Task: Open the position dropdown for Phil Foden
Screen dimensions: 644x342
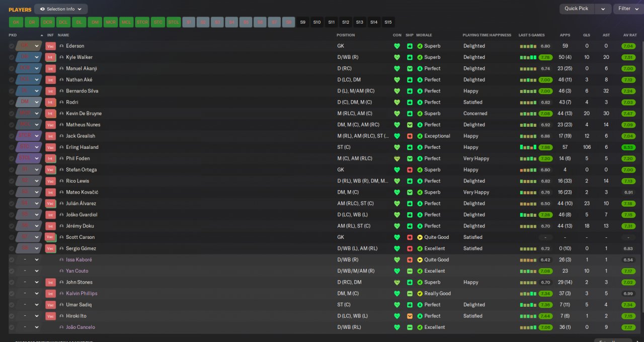Action: (x=37, y=158)
